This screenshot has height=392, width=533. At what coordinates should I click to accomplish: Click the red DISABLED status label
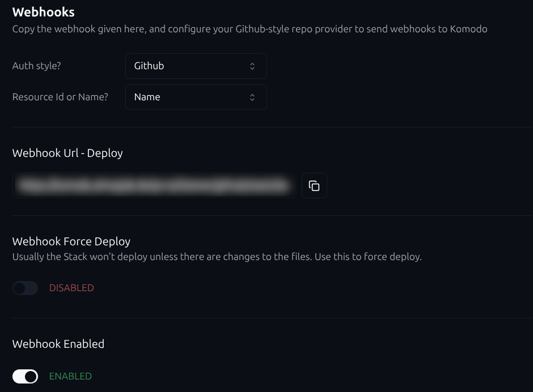coord(71,288)
